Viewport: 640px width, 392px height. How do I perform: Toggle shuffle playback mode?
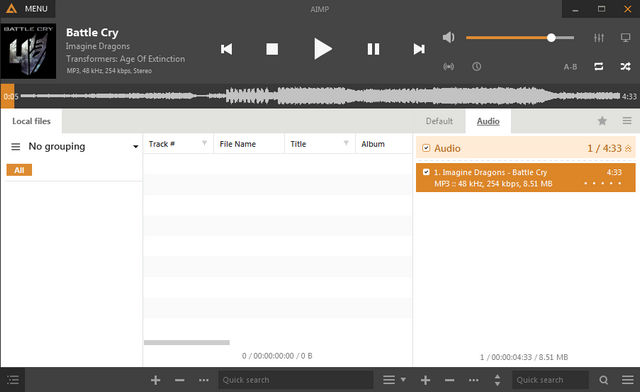point(625,67)
